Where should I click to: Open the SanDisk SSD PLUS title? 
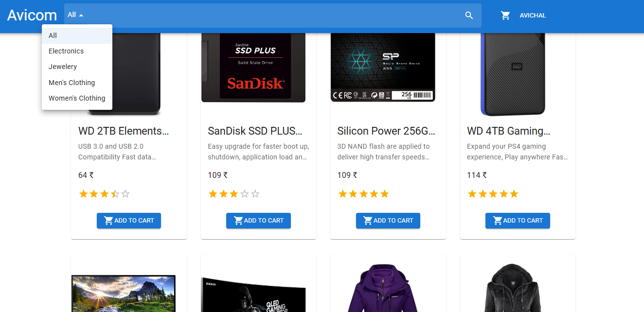[255, 131]
